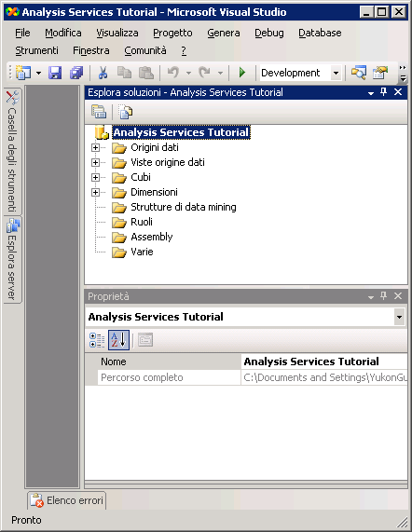The width and height of the screenshot is (412, 532).
Task: Click the Copy toolbar icon
Action: 125,73
